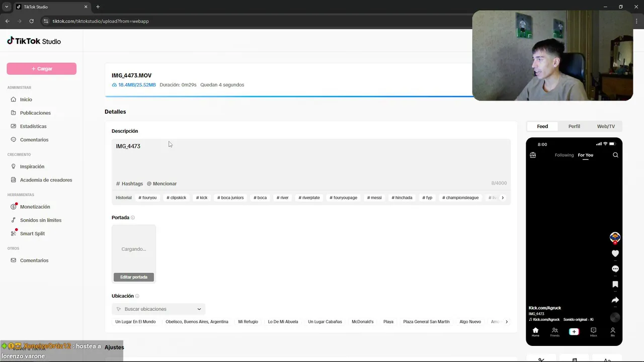Switch preview to Web/TV tab
644x362 pixels.
[x=606, y=126]
